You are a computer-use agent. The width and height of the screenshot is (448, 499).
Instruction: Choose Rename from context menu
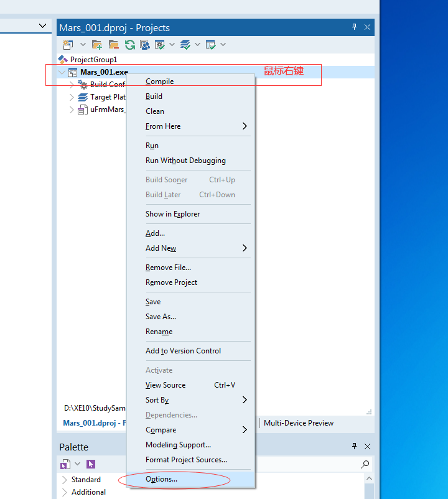coord(191,332)
